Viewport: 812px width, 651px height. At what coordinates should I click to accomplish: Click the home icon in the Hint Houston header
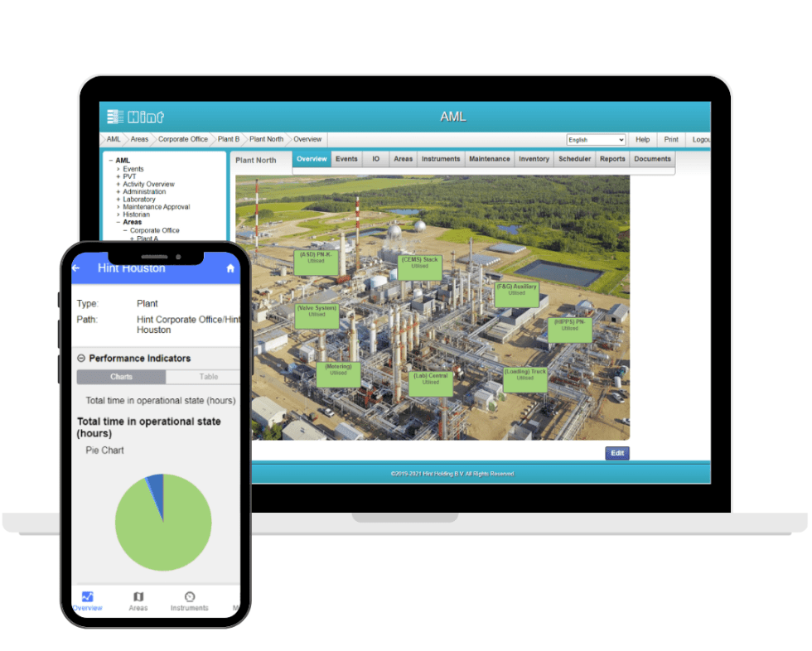[229, 268]
